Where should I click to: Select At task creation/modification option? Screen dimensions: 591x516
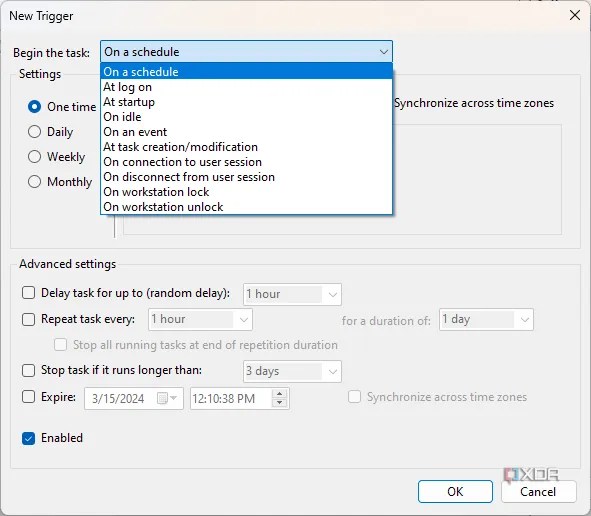click(246, 147)
